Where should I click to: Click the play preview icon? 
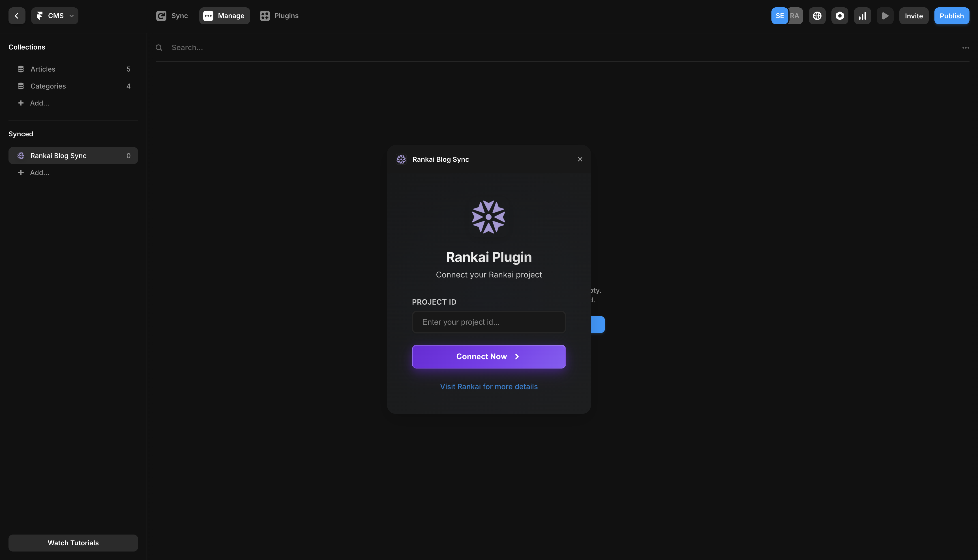click(x=885, y=16)
